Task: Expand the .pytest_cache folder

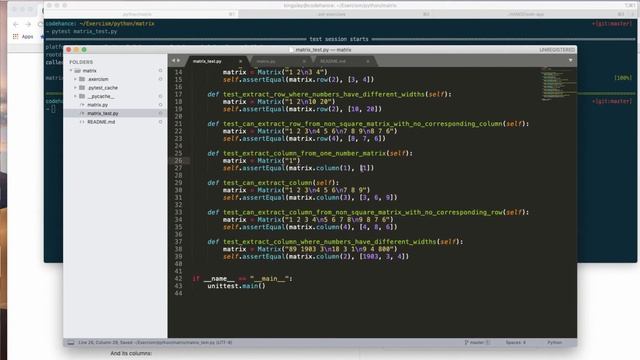Action: (76, 87)
